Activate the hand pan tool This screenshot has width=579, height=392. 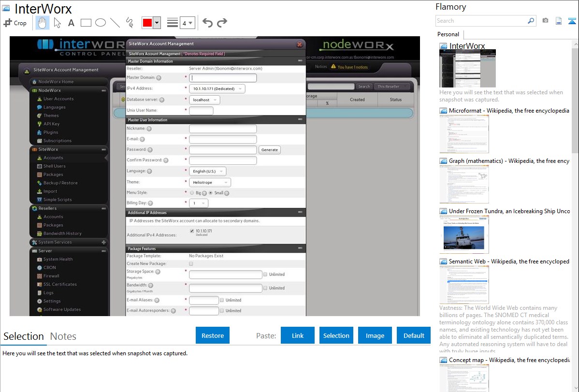[43, 23]
